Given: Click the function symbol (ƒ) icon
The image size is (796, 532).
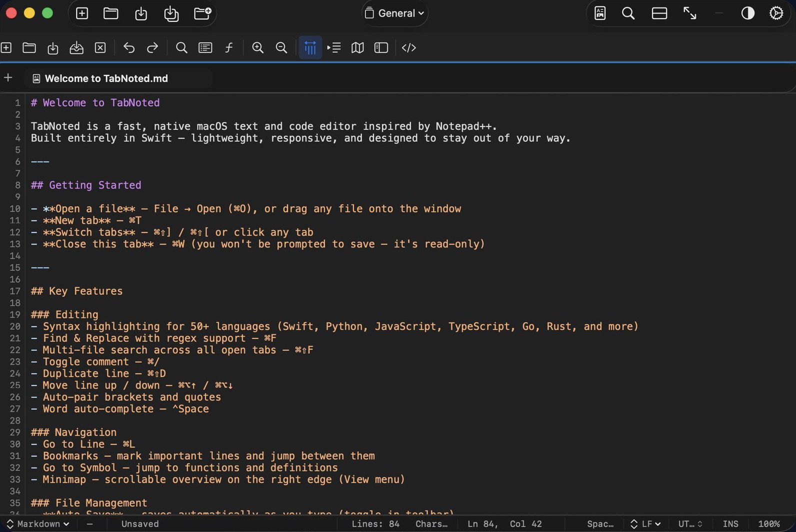Looking at the screenshot, I should 229,47.
